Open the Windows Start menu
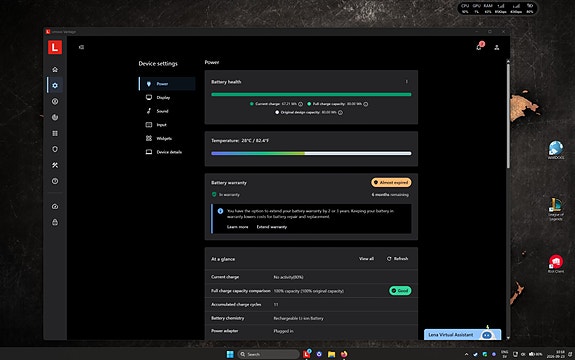The height and width of the screenshot is (360, 575). pos(230,354)
